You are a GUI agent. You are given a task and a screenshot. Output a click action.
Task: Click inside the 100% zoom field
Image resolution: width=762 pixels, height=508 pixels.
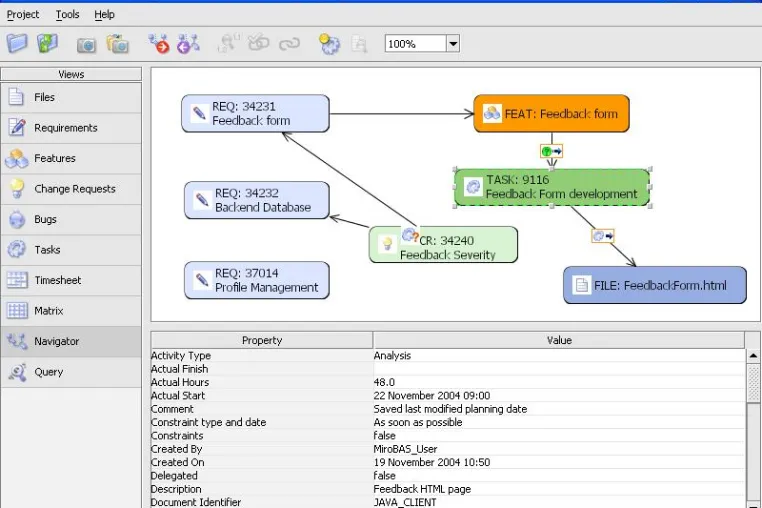(416, 44)
